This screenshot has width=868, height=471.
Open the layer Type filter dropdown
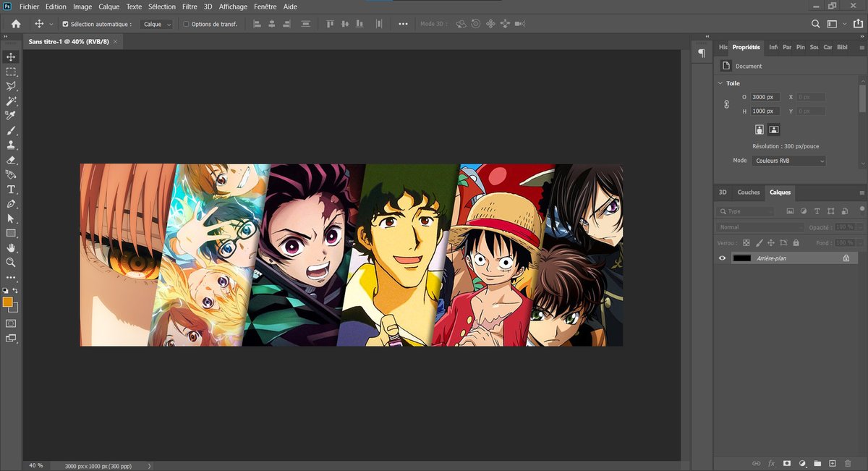click(745, 211)
